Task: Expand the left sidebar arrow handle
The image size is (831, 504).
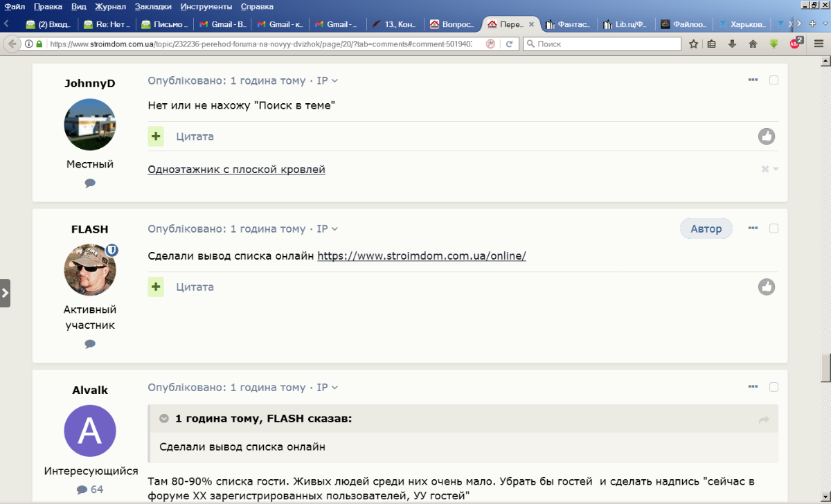Action: click(x=5, y=293)
